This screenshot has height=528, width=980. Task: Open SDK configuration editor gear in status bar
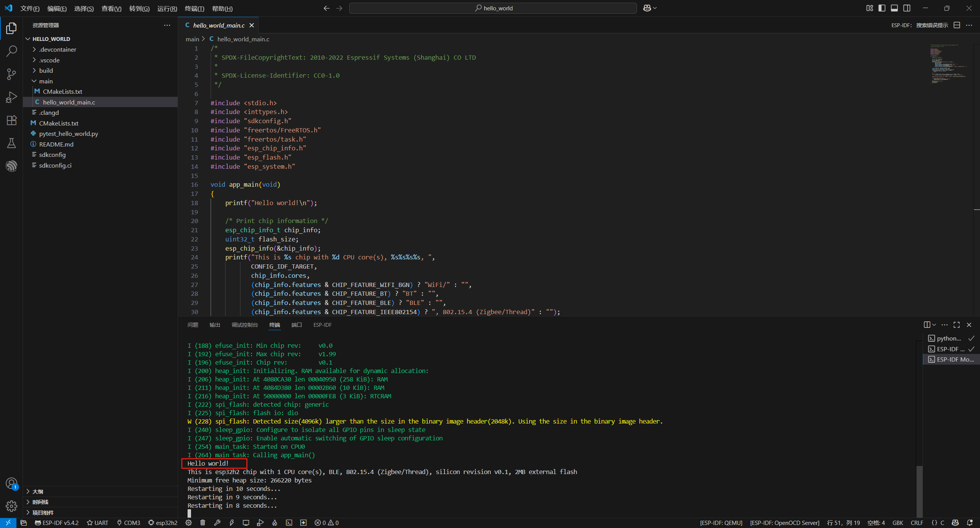tap(188, 523)
